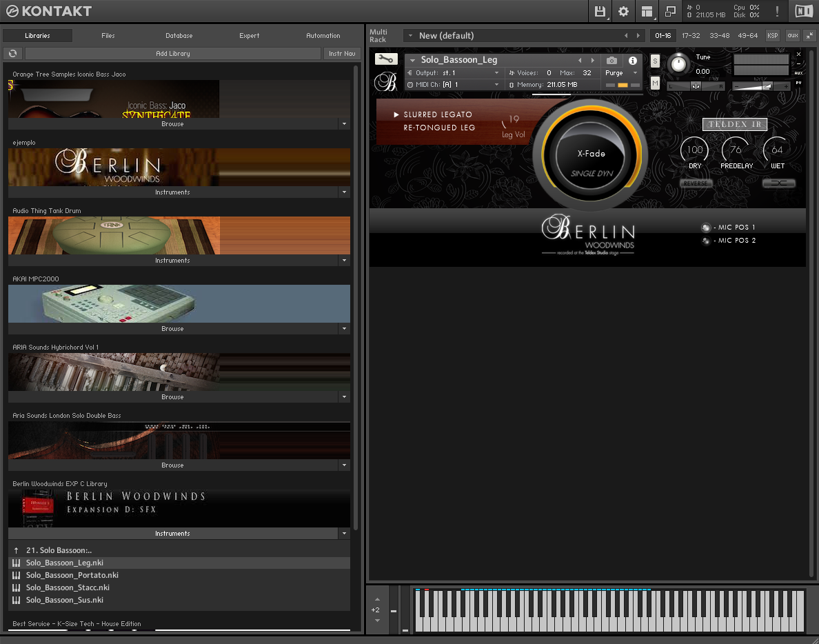This screenshot has width=819, height=644.
Task: Switch to the Expert tab
Action: point(249,36)
